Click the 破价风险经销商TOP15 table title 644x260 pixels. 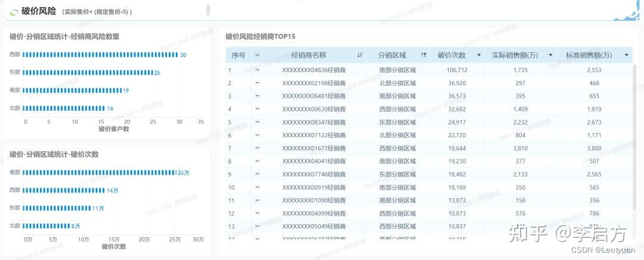point(261,36)
